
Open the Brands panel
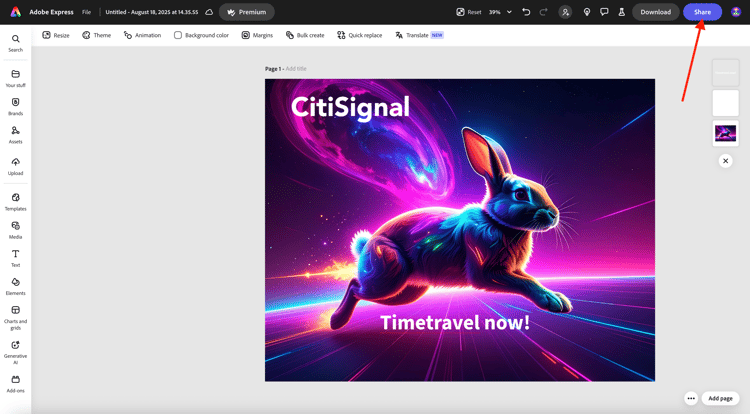15,107
